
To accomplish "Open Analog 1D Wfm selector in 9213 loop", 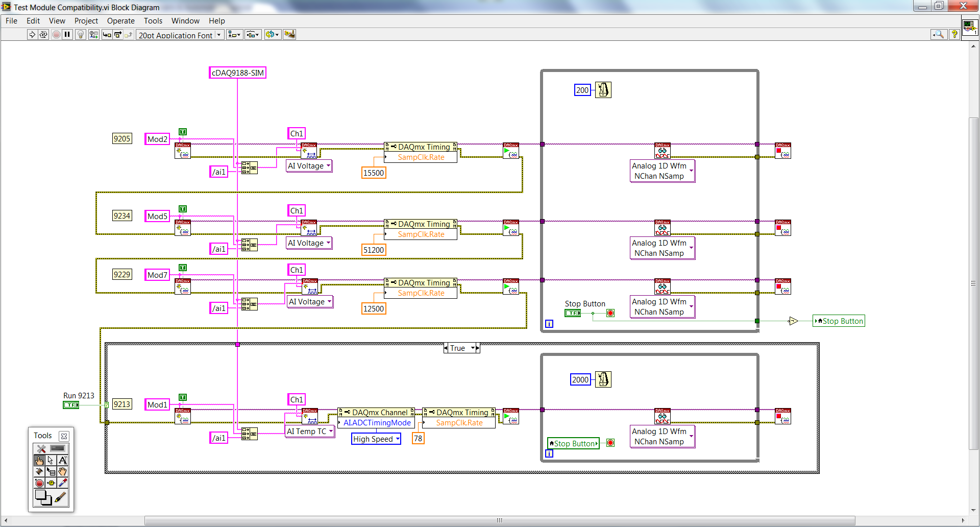I will [663, 437].
